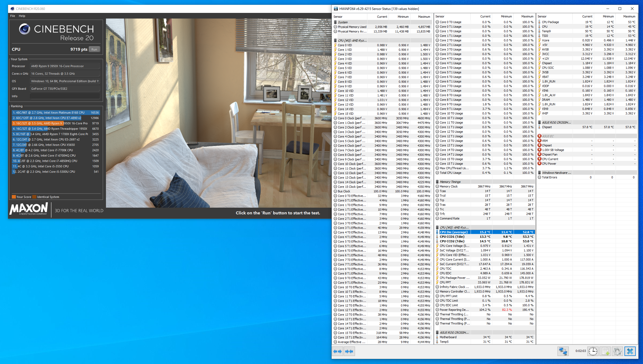The image size is (643, 364).
Task: Select the highlighted CPU Die (average) row
Action: tap(485, 232)
